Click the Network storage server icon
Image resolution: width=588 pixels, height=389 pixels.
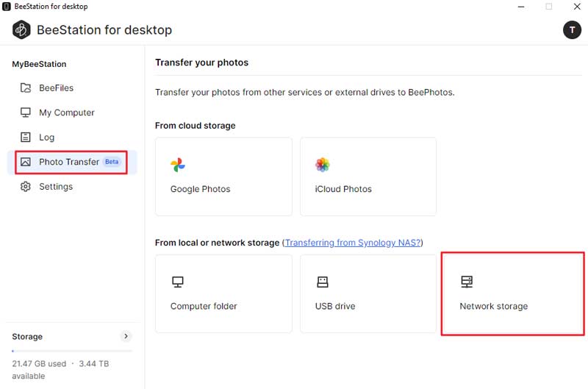467,282
